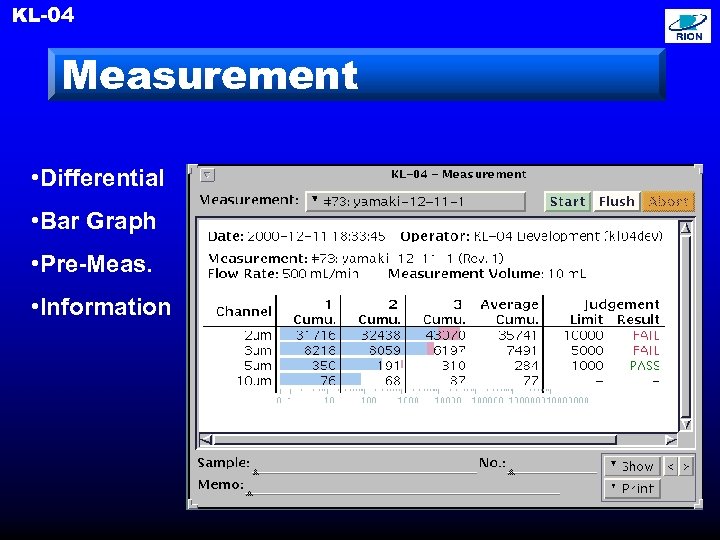Click the 3µm channel row label
Image resolution: width=720 pixels, height=540 pixels.
(258, 350)
